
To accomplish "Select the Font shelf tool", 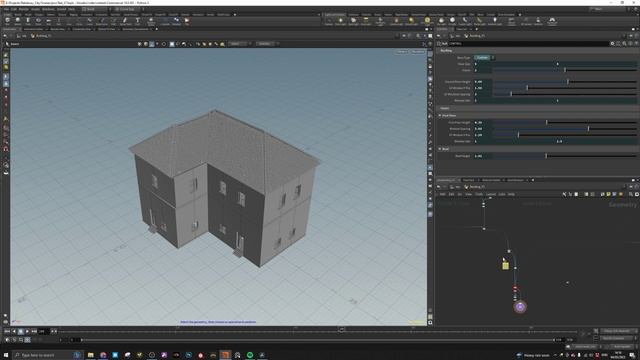I will click(138, 20).
